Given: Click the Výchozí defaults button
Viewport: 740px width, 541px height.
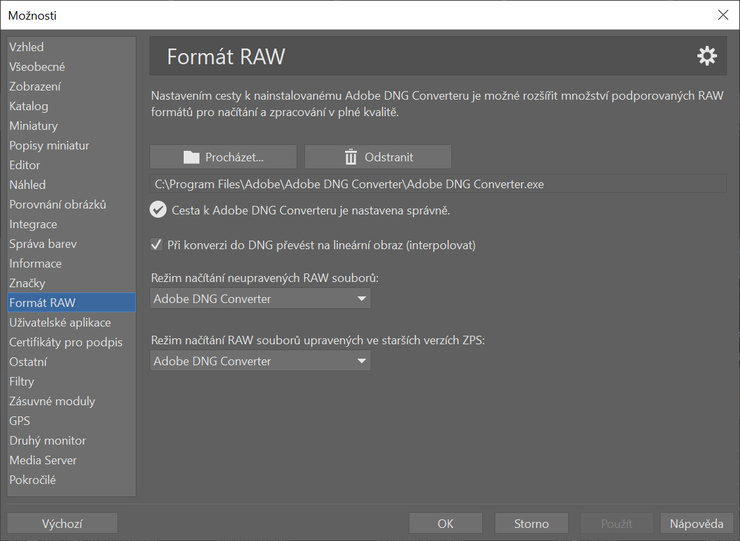Looking at the screenshot, I should coord(62,524).
